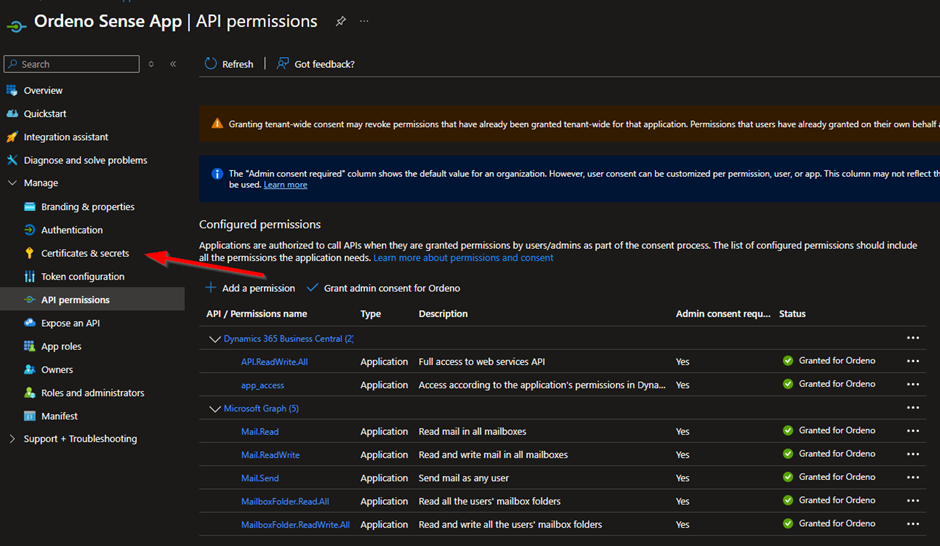Click the Diagnose and solve problems wrench icon
Viewport: 940px width, 546px height.
tap(12, 160)
